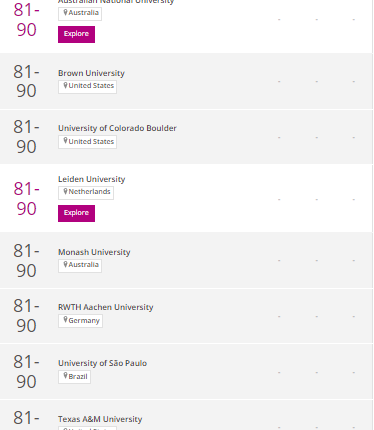The width and height of the screenshot is (374, 430).
Task: Open Brown University link
Action: [x=91, y=73]
